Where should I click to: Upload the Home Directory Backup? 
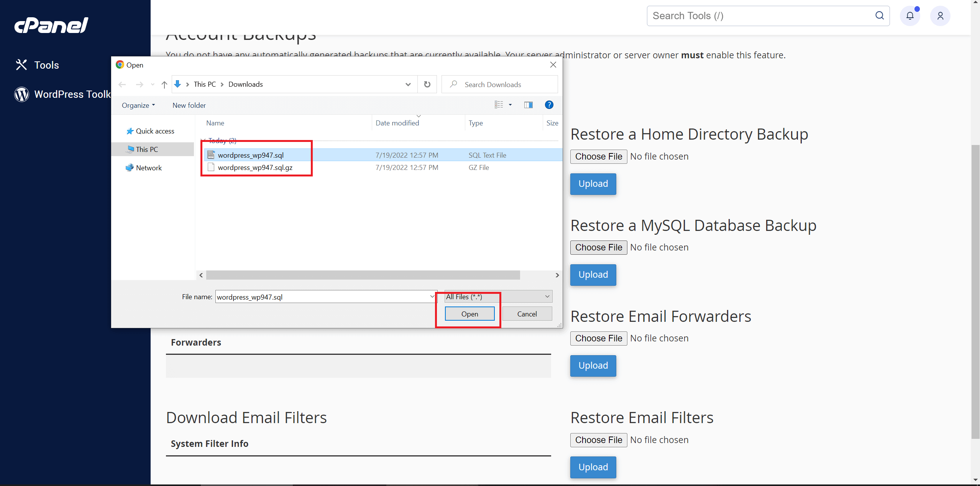(593, 184)
